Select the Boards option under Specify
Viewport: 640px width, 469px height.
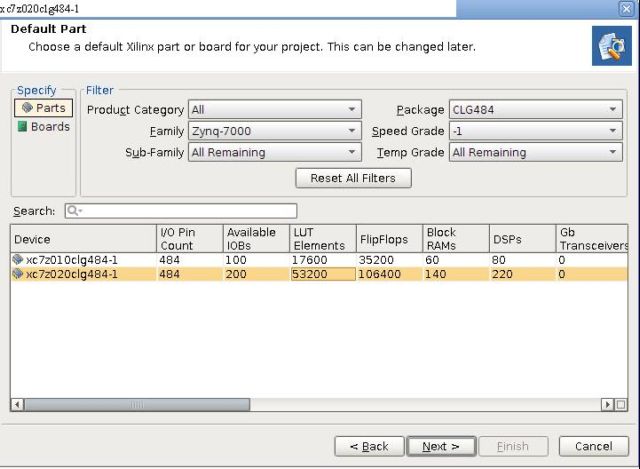click(x=43, y=127)
